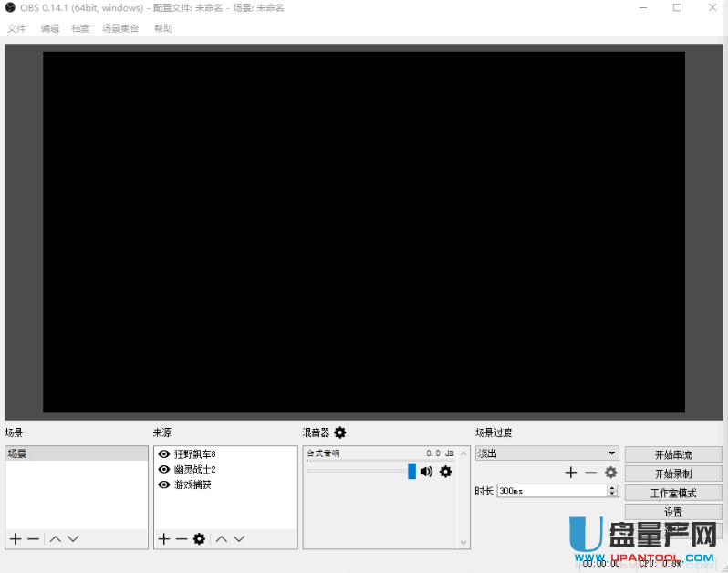
Task: Click in the 300ms duration field
Action: 552,491
